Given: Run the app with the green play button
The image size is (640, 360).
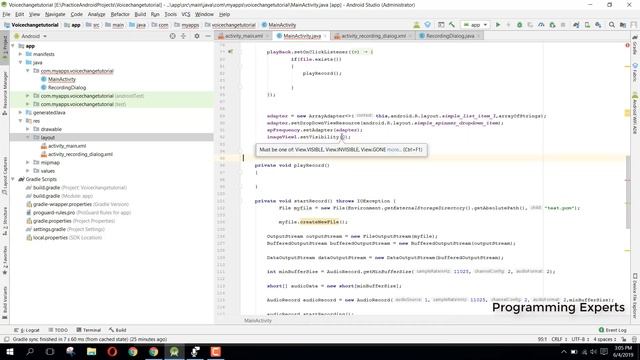Looking at the screenshot, I should point(498,25).
